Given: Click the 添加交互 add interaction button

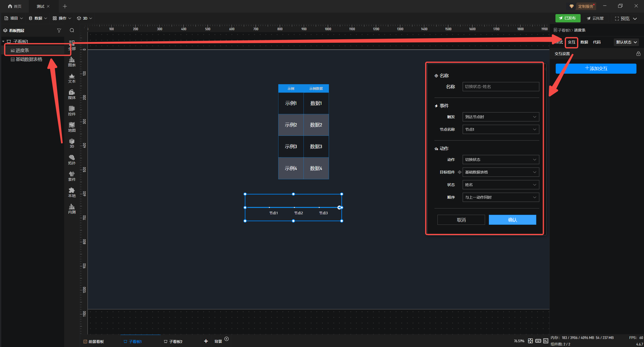Looking at the screenshot, I should click(596, 68).
